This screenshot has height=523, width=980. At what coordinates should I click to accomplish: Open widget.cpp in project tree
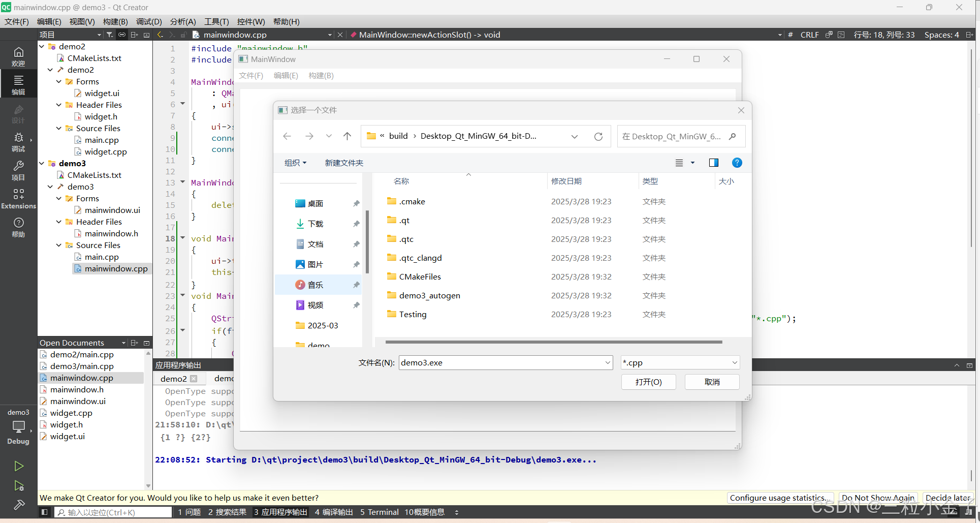(106, 151)
